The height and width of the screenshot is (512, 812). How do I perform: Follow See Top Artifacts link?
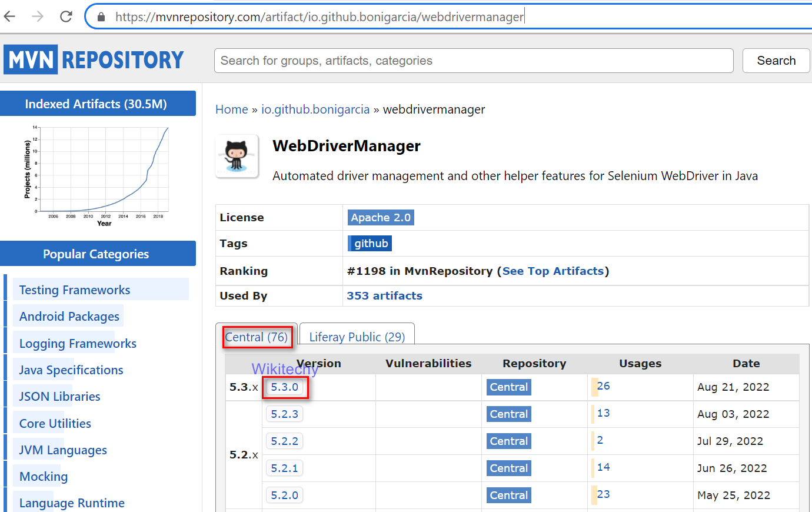pyautogui.click(x=553, y=271)
